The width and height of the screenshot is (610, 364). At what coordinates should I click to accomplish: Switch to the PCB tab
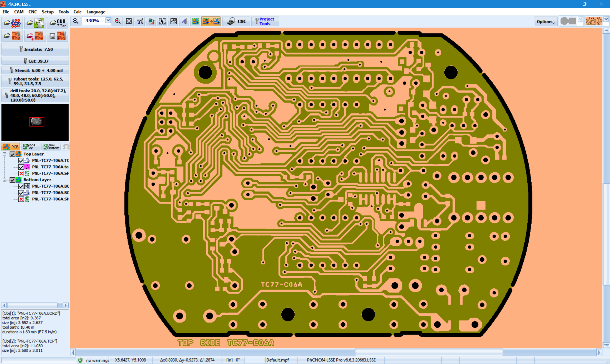coord(10,147)
